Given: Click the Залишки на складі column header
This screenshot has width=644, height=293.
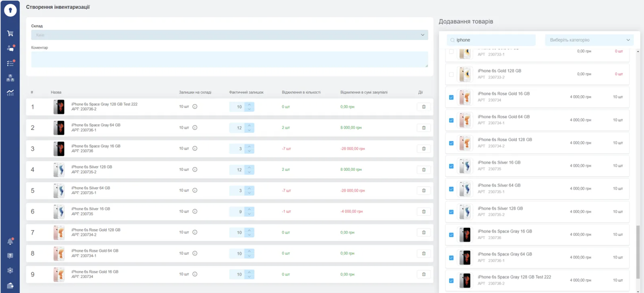Looking at the screenshot, I should tap(195, 92).
